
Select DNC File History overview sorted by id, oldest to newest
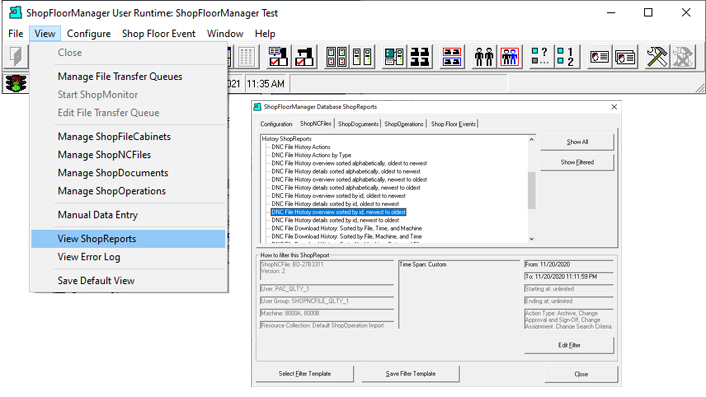(x=339, y=196)
